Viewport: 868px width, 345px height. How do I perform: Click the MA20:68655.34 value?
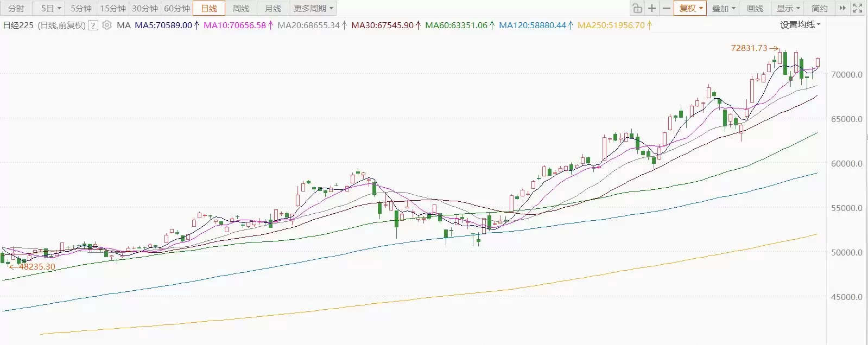coord(308,25)
